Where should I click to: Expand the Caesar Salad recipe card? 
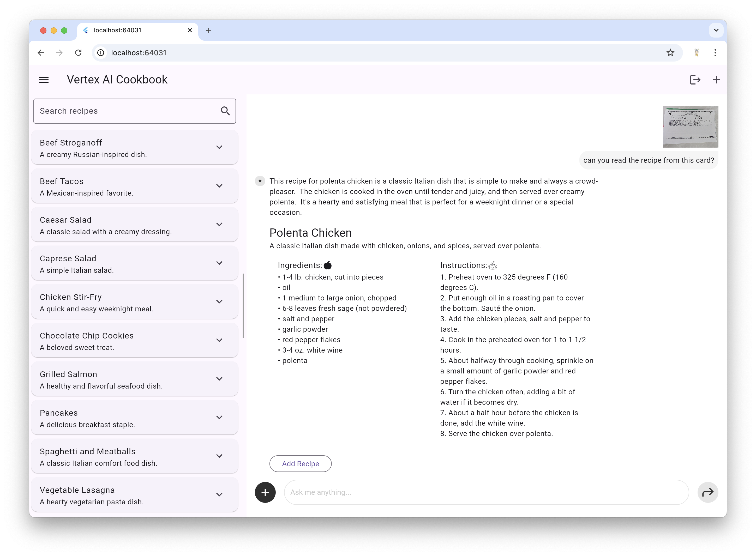[x=219, y=225]
